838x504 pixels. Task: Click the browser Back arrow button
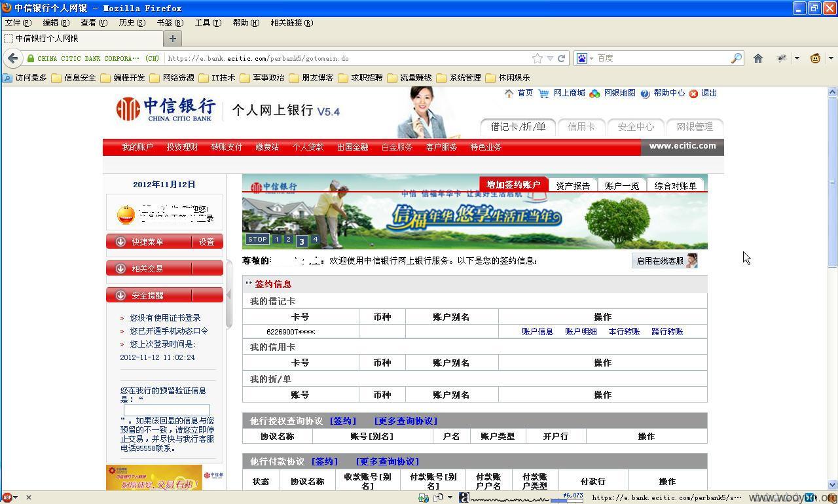tap(12, 58)
